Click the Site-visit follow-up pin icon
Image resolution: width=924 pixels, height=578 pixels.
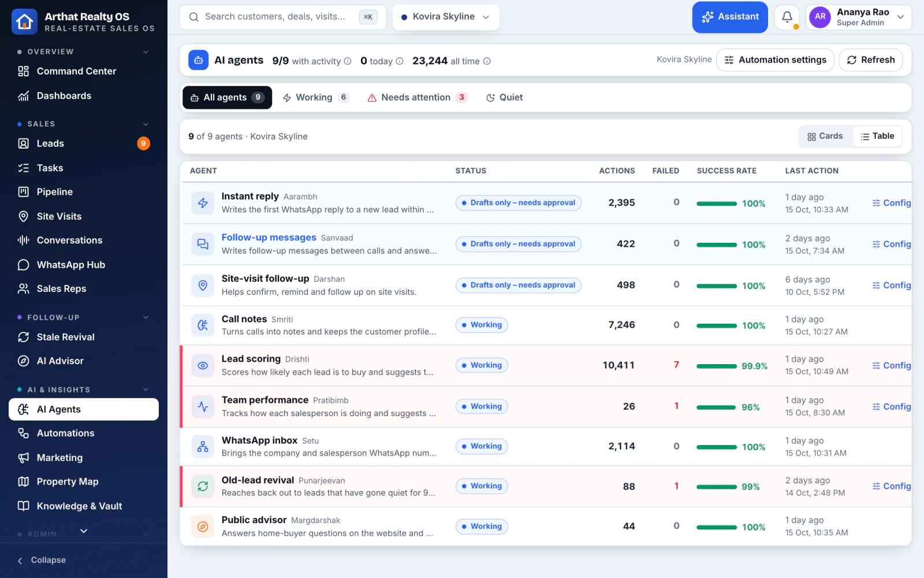pyautogui.click(x=203, y=285)
